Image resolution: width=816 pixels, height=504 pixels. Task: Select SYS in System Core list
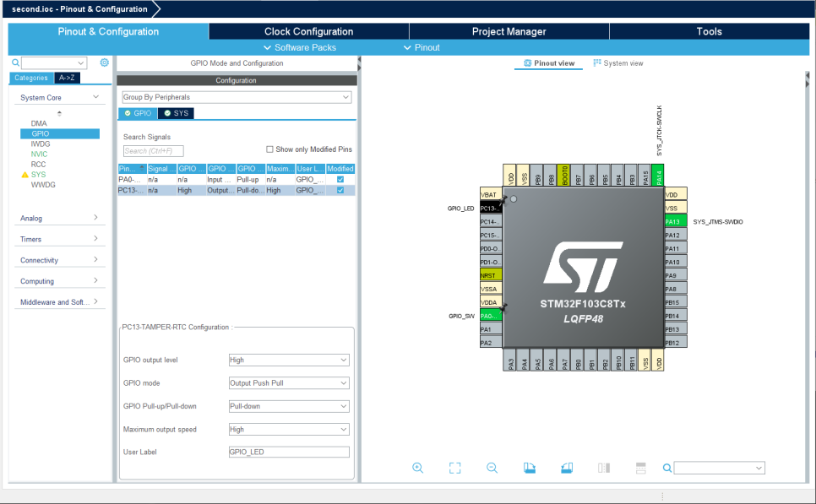tap(38, 174)
